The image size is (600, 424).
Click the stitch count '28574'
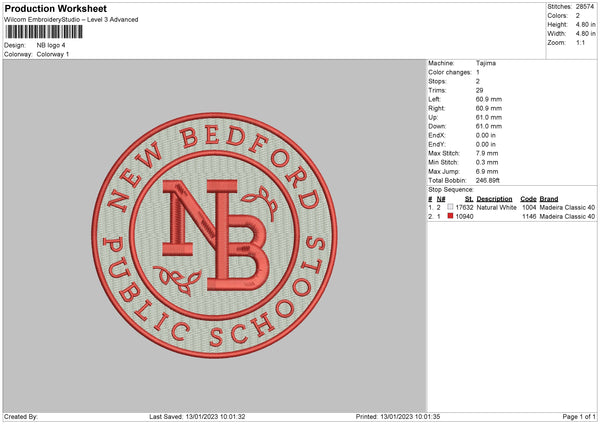585,7
